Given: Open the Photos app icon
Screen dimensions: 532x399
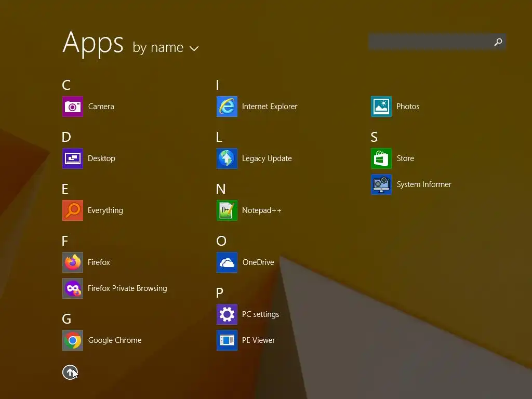Looking at the screenshot, I should click(x=381, y=107).
